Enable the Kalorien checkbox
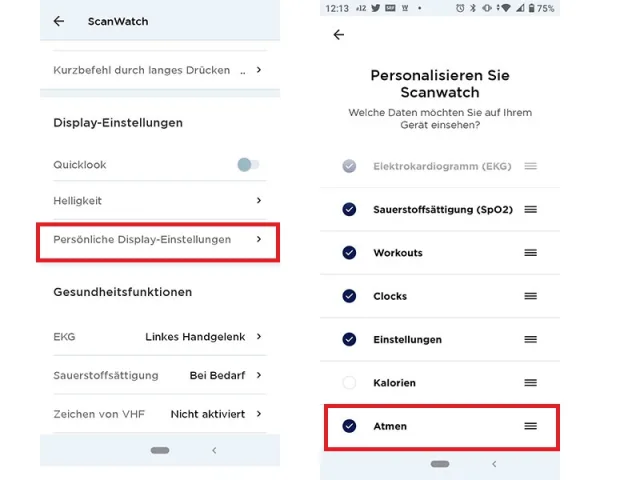Image resolution: width=640 pixels, height=480 pixels. coord(349,383)
